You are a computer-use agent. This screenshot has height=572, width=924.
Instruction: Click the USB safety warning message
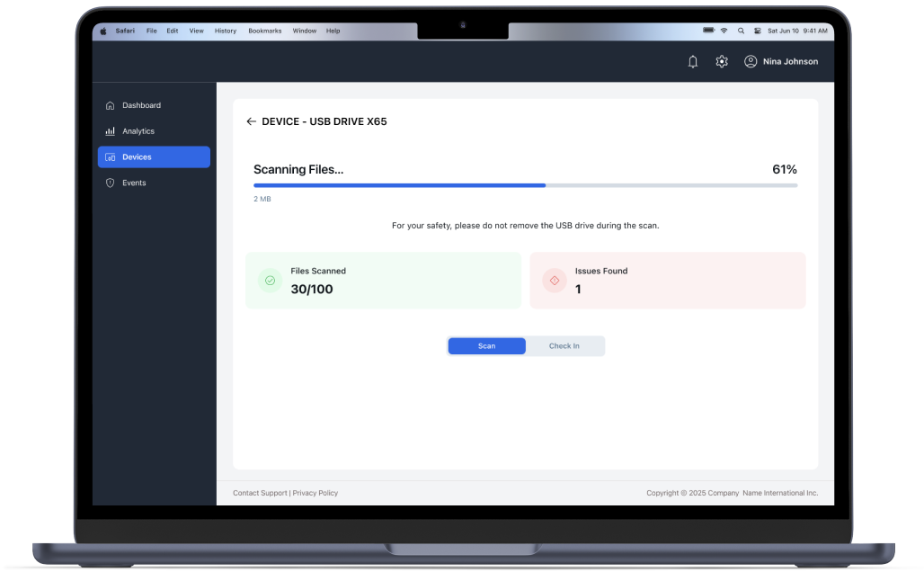pyautogui.click(x=526, y=226)
